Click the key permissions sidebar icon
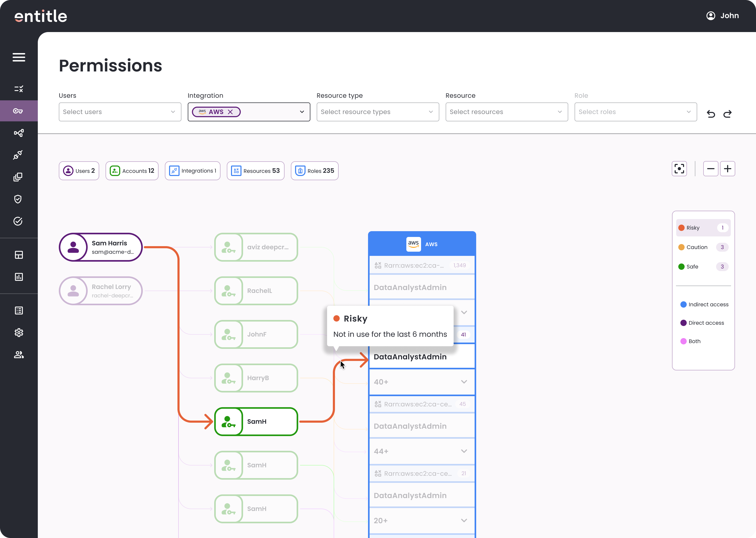 coord(18,111)
